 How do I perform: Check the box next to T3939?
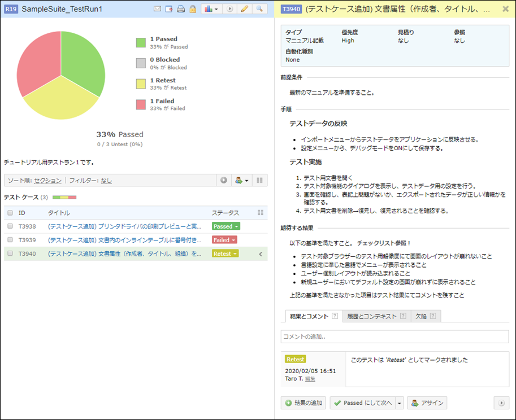coord(10,240)
